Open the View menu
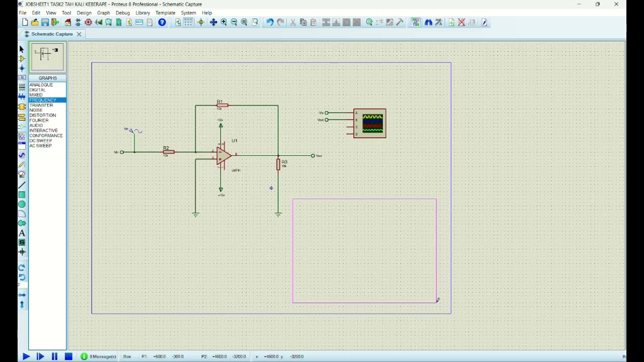644x362 pixels. (51, 13)
